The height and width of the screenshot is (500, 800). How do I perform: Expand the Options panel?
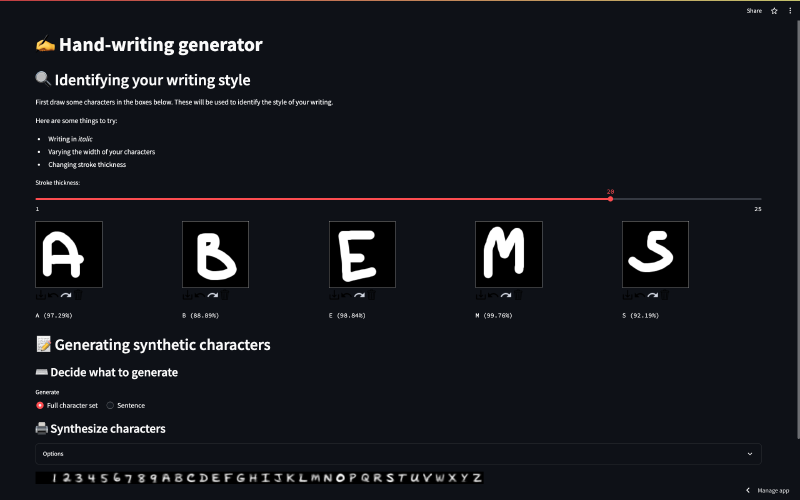(x=398, y=453)
